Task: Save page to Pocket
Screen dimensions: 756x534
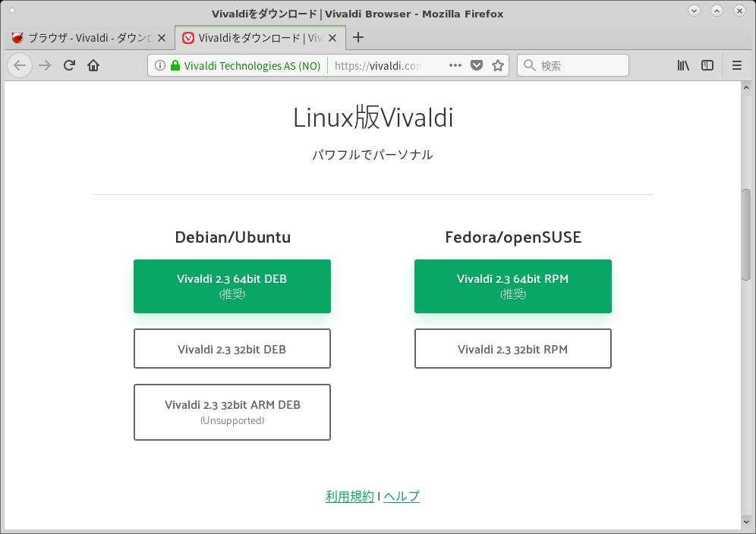Action: [477, 65]
